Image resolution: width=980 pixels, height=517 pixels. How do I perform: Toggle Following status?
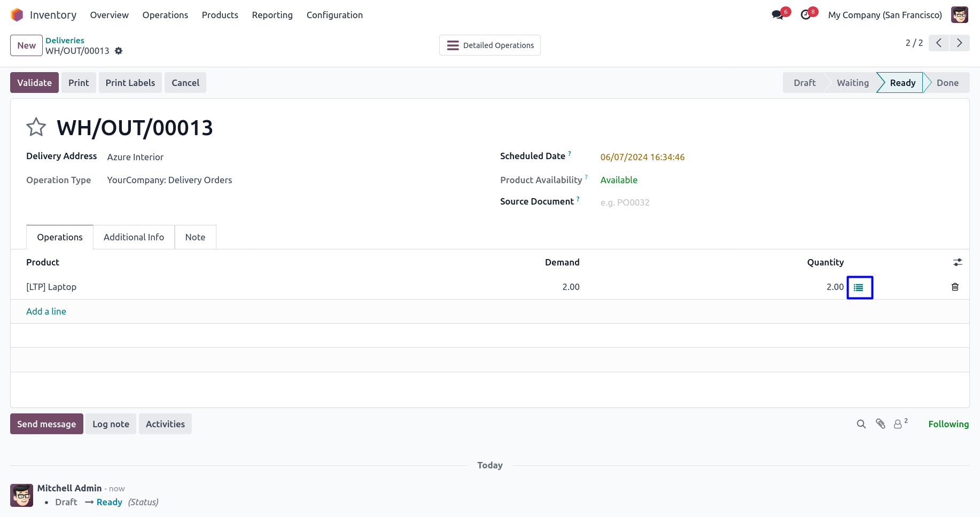click(x=948, y=424)
